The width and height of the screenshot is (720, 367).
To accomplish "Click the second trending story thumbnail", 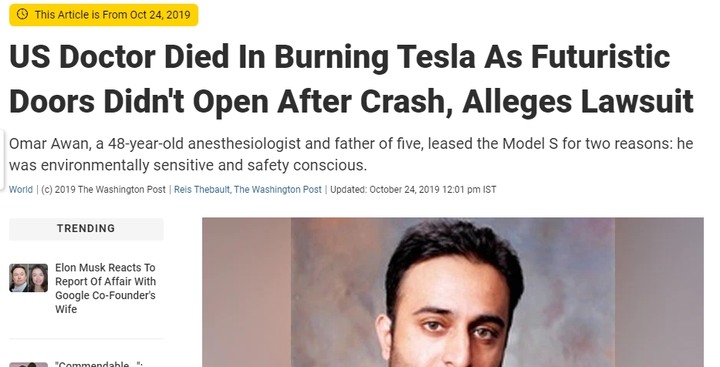I will [x=28, y=365].
